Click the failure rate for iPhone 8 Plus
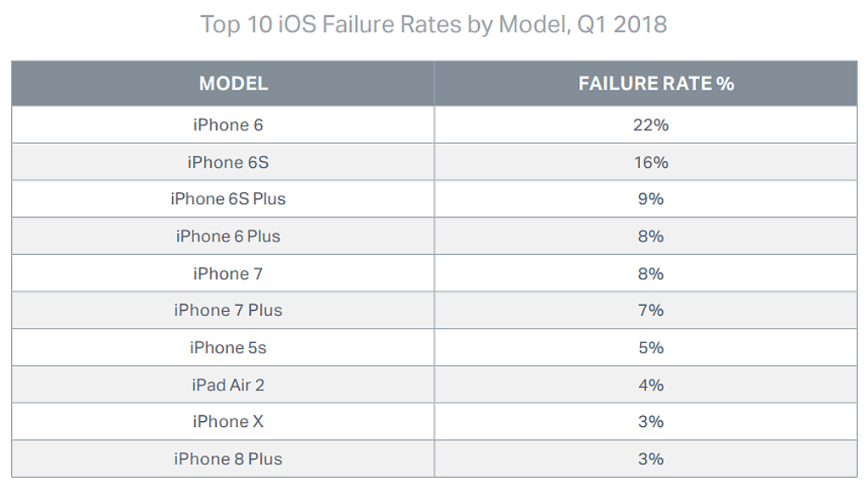This screenshot has width=868, height=488. pyautogui.click(x=651, y=458)
